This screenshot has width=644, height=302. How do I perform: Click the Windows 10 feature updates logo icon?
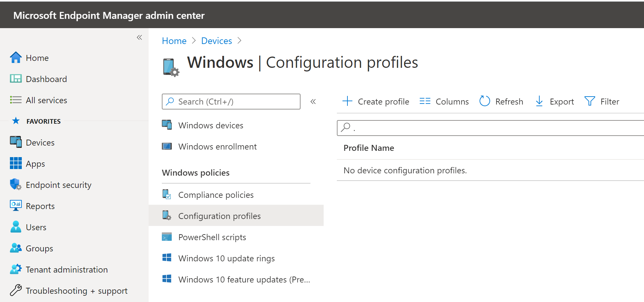pyautogui.click(x=167, y=279)
